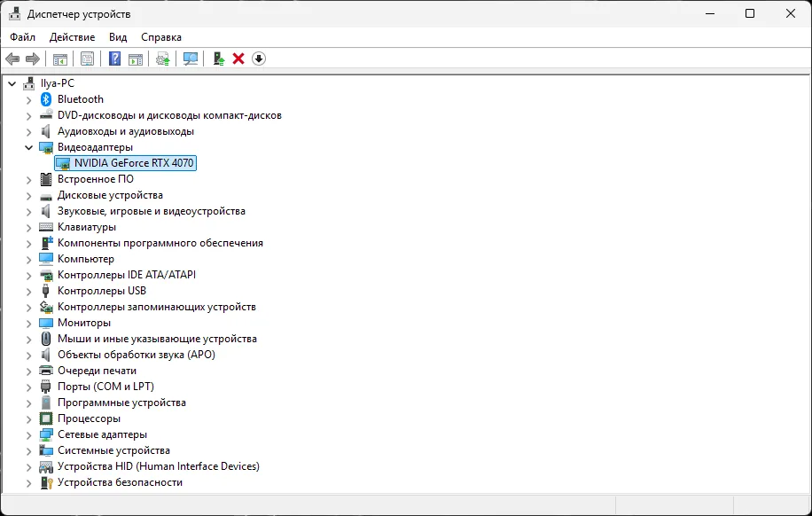Click the processor icon beside Процессоры
This screenshot has width=812, height=516.
click(x=46, y=418)
